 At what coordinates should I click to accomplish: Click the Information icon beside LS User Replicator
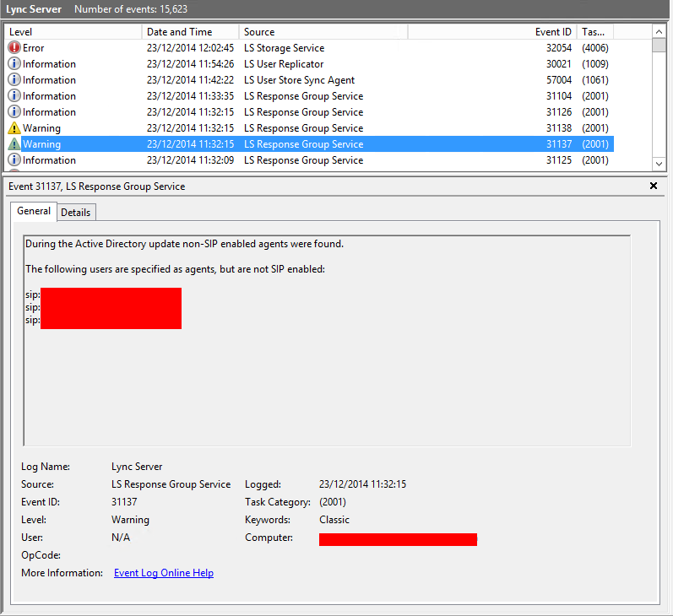tap(14, 63)
